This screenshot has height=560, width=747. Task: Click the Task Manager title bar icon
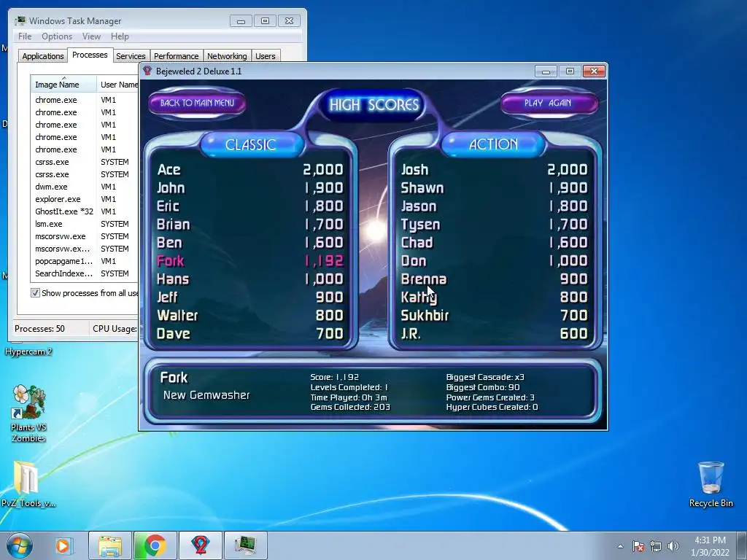[x=20, y=20]
